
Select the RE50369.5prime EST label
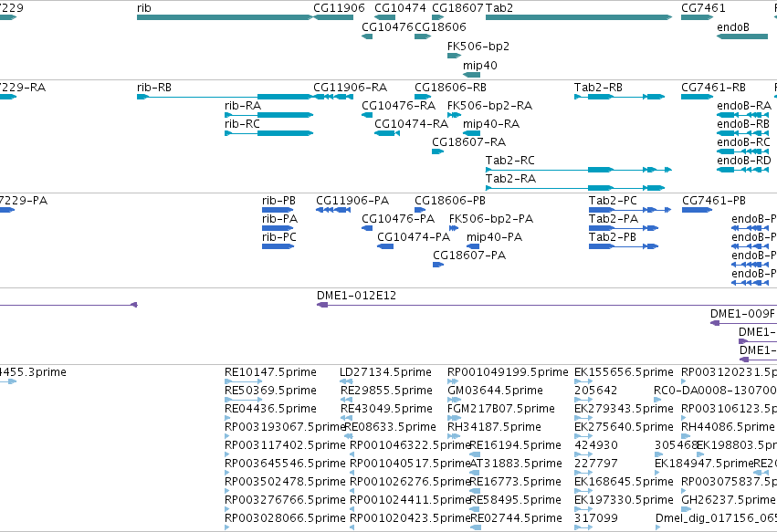270,391
